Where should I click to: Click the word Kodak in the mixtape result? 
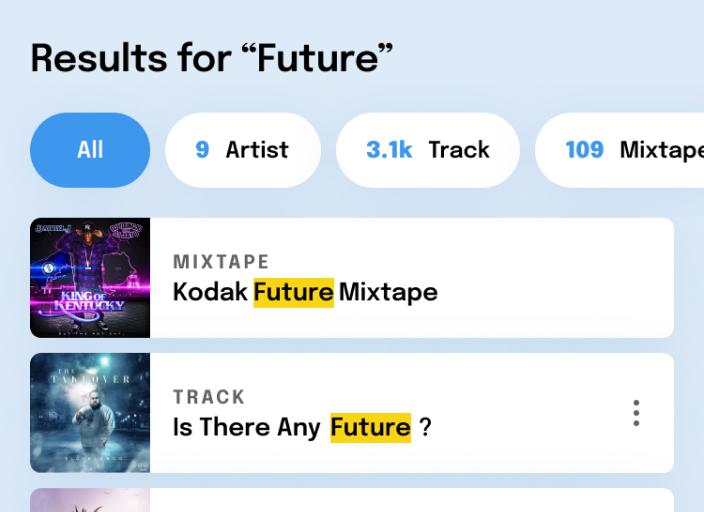pyautogui.click(x=210, y=292)
